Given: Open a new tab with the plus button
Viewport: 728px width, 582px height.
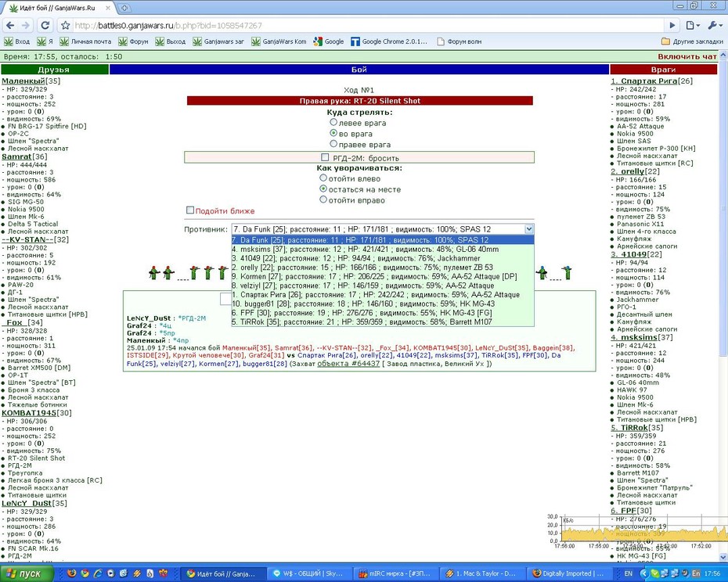Looking at the screenshot, I should coord(124,8).
